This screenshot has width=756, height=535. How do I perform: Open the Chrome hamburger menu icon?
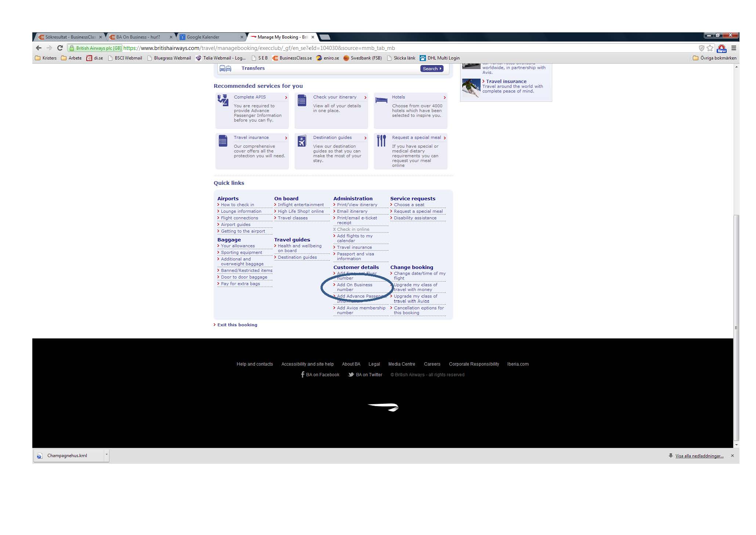(x=734, y=48)
